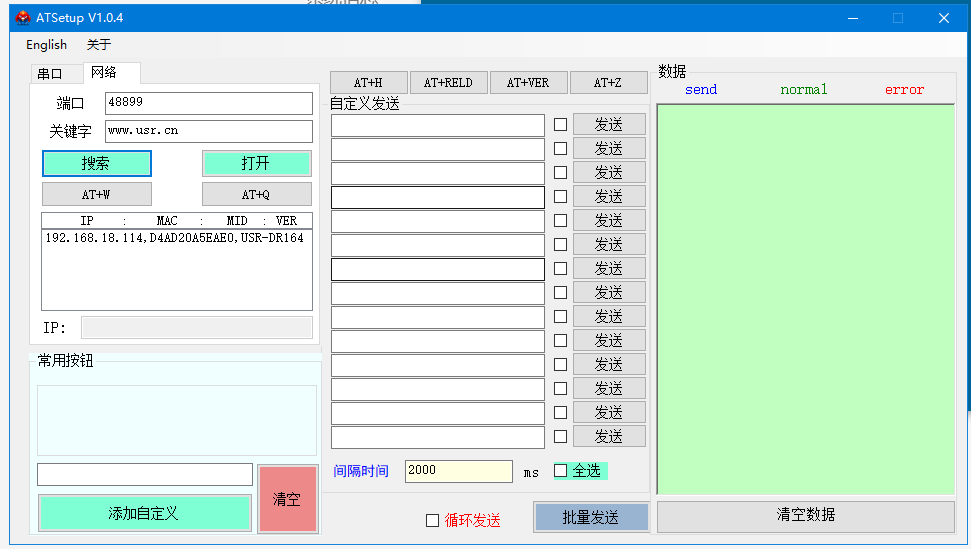The height and width of the screenshot is (549, 971).
Task: Click the AT+VER button
Action: [x=527, y=83]
